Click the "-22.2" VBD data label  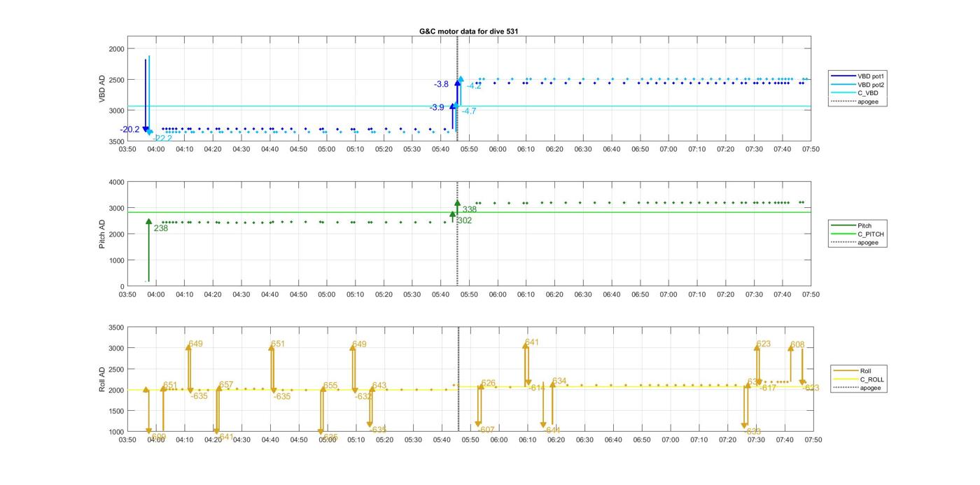tap(162, 139)
